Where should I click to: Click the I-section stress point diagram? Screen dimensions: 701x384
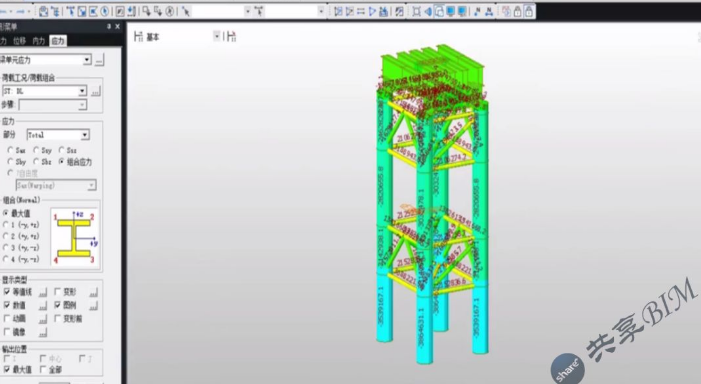tap(75, 237)
